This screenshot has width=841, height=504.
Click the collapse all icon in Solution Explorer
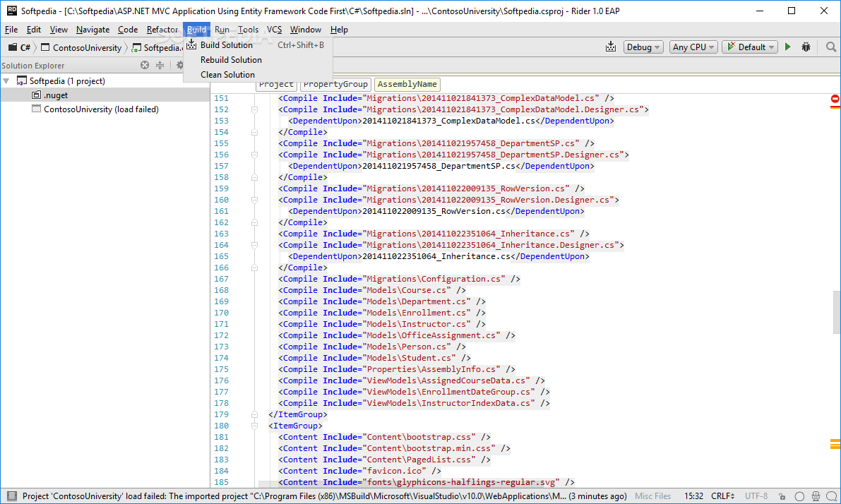click(x=160, y=66)
